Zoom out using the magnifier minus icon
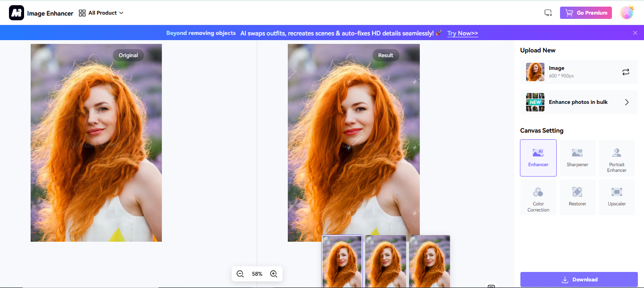Screen dimensions: 644x288 click(x=240, y=273)
